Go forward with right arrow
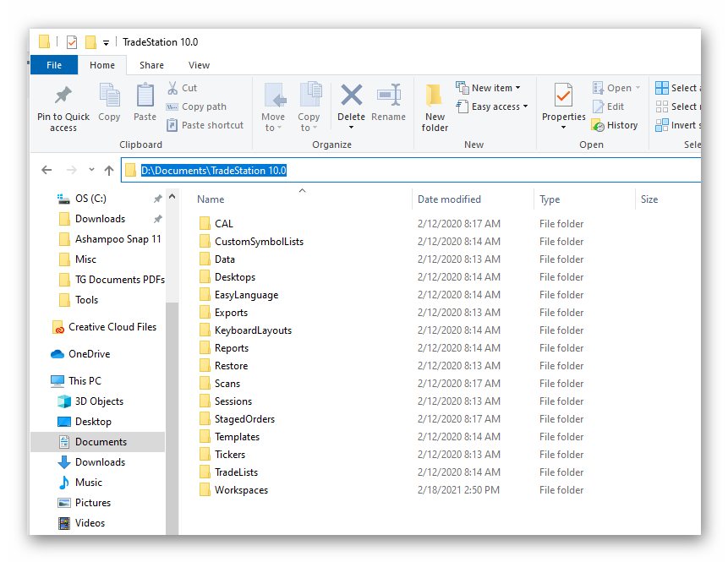The width and height of the screenshot is (728, 562). [x=72, y=171]
